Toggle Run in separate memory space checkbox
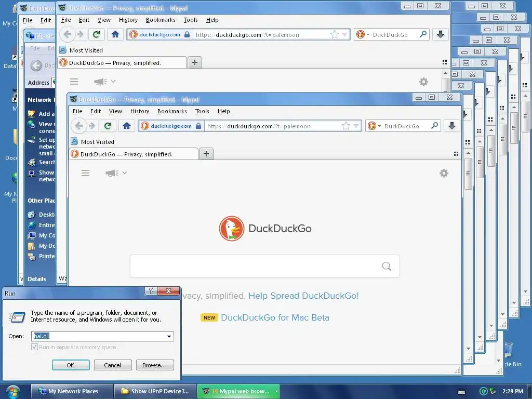Image resolution: width=532 pixels, height=399 pixels. [34, 347]
